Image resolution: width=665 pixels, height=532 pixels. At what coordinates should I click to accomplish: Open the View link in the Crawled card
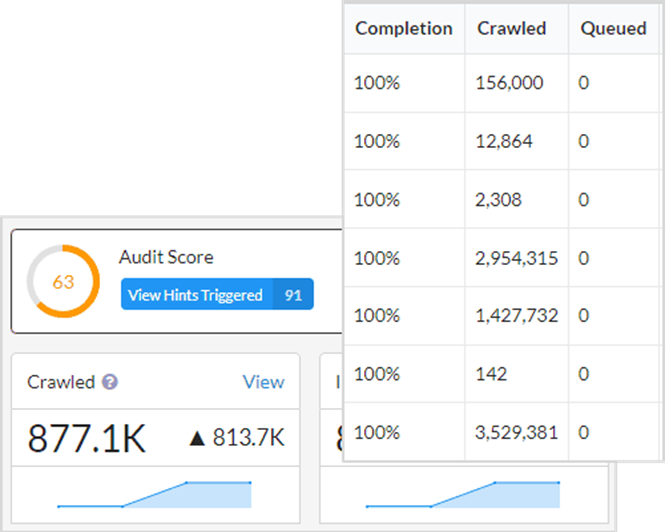tap(263, 382)
